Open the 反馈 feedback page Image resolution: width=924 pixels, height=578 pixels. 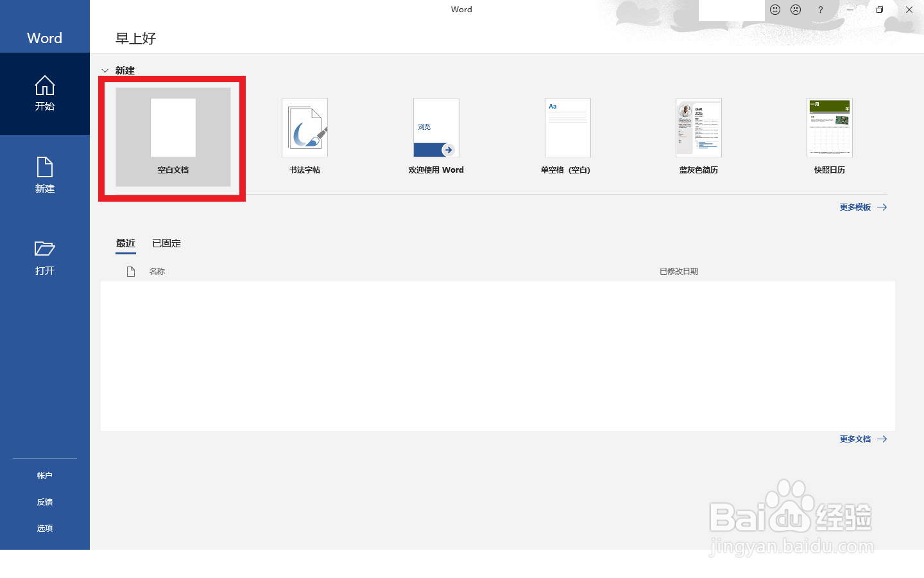coord(45,502)
